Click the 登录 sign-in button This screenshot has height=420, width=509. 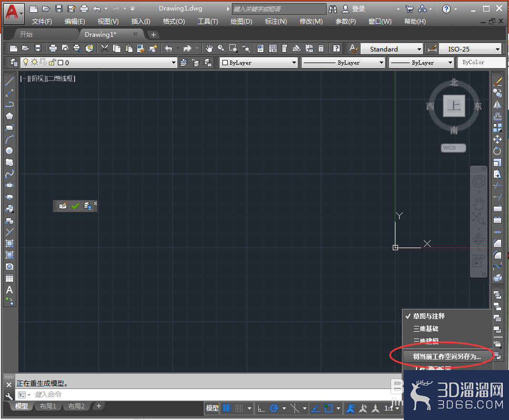coord(354,9)
